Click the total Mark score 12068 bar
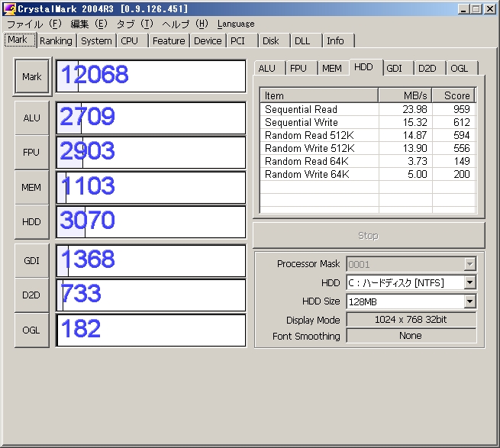The width and height of the screenshot is (500, 448). [x=151, y=76]
